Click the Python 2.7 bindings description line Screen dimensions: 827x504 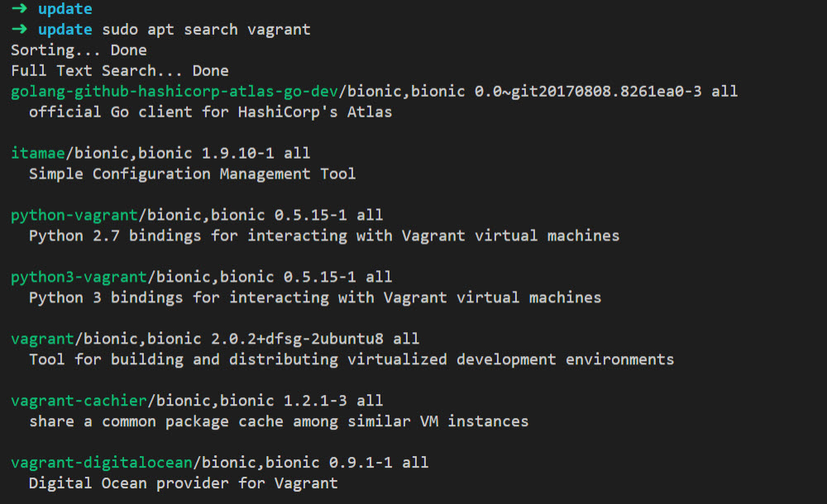(323, 235)
